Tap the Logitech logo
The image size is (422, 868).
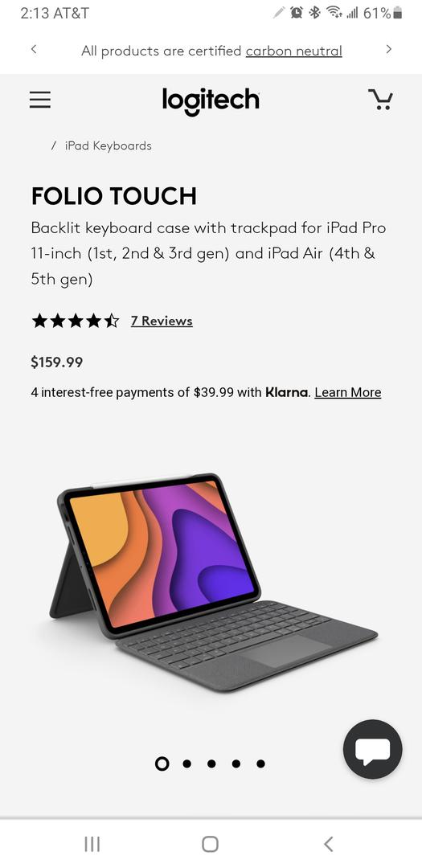pyautogui.click(x=211, y=100)
